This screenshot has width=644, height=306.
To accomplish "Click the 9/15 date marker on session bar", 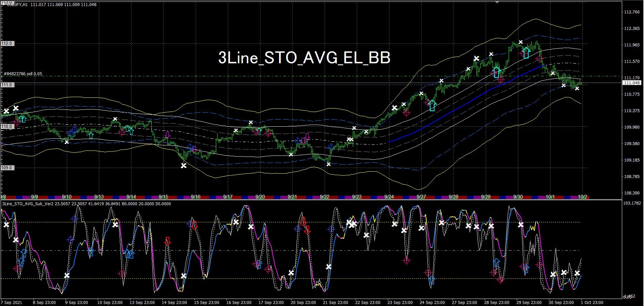I will 164,197.
